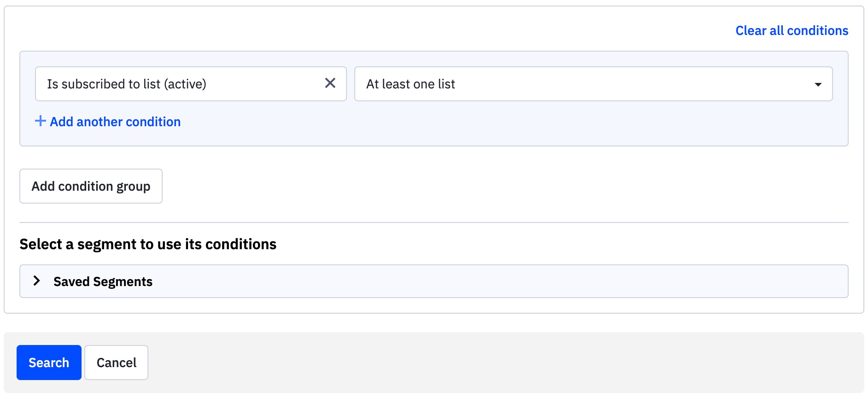Screen dimensions: 868x398
Task: Select 'Add another condition'
Action: click(115, 121)
